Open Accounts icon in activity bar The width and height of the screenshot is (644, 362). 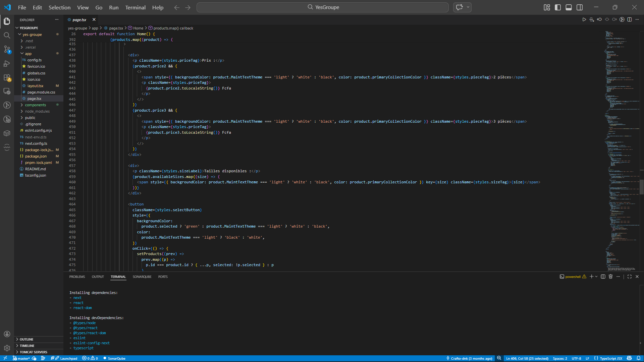(x=7, y=334)
